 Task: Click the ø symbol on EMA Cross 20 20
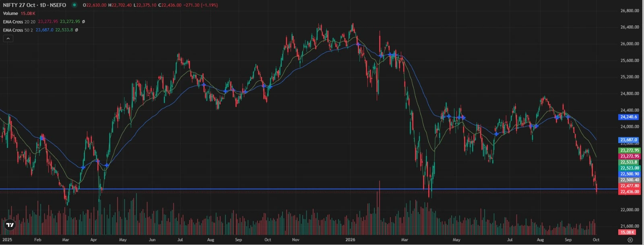83,22
